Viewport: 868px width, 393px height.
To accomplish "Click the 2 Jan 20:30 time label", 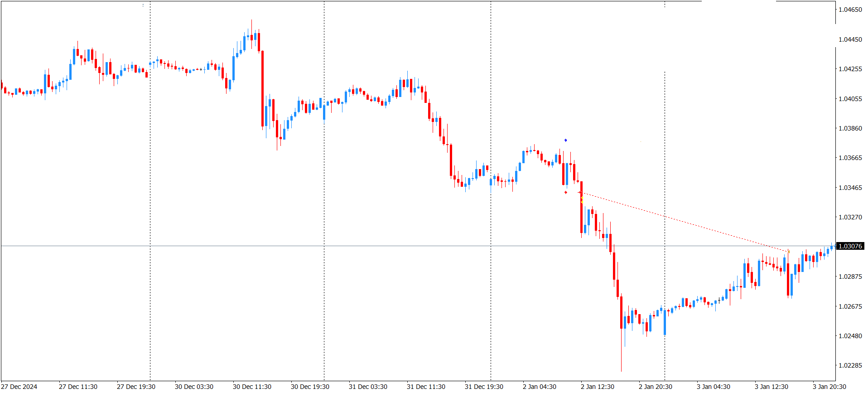I will [x=656, y=387].
